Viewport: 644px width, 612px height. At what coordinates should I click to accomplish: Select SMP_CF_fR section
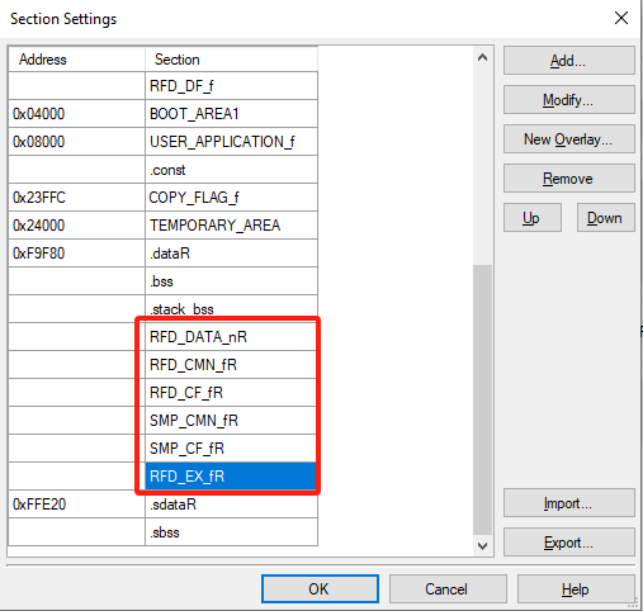click(231, 449)
